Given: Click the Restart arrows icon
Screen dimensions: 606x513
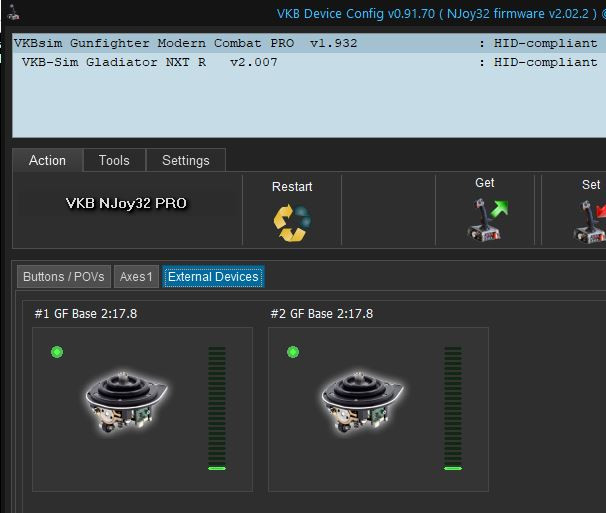Looking at the screenshot, I should 292,223.
